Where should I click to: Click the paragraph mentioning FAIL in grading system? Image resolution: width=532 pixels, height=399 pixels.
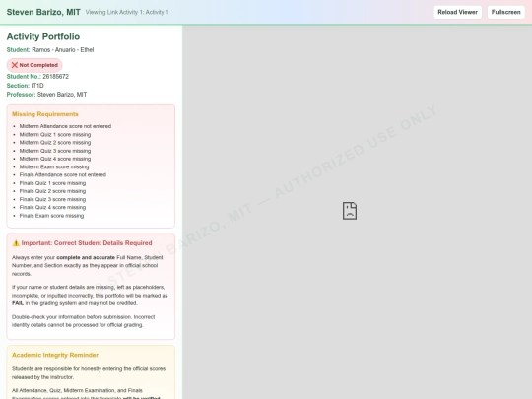(90, 296)
